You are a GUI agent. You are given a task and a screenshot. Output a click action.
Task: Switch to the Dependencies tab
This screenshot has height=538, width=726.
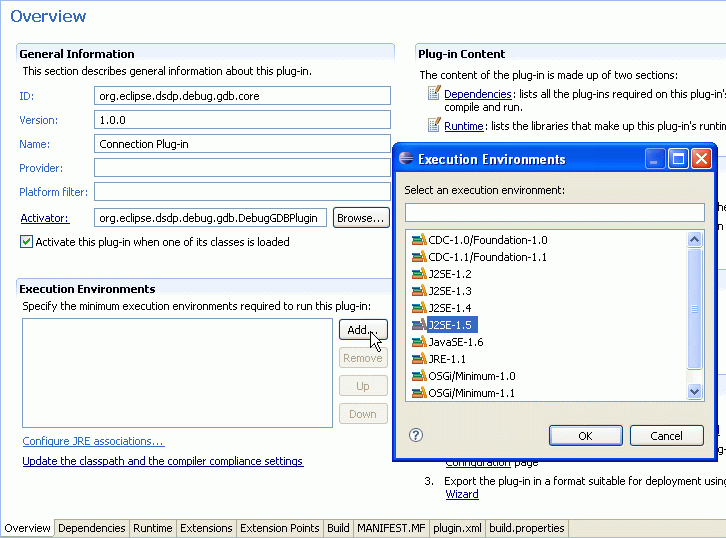(x=92, y=528)
